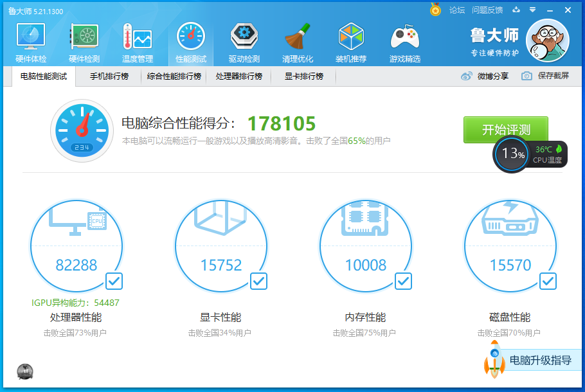This screenshot has height=392, width=585.
Task: Click disk score 15570
Action: [x=510, y=265]
